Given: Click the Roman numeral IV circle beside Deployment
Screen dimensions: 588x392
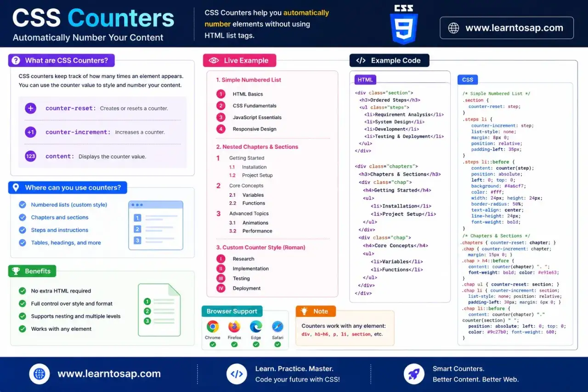Looking at the screenshot, I should tap(221, 288).
